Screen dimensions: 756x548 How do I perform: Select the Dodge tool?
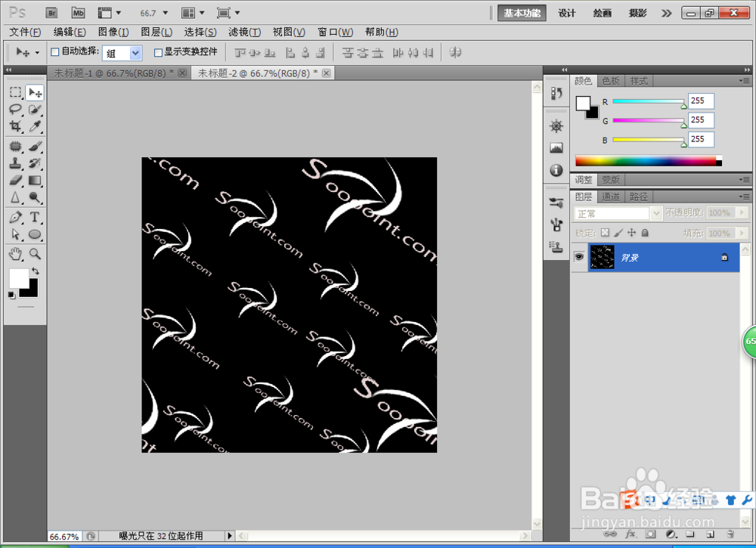35,197
